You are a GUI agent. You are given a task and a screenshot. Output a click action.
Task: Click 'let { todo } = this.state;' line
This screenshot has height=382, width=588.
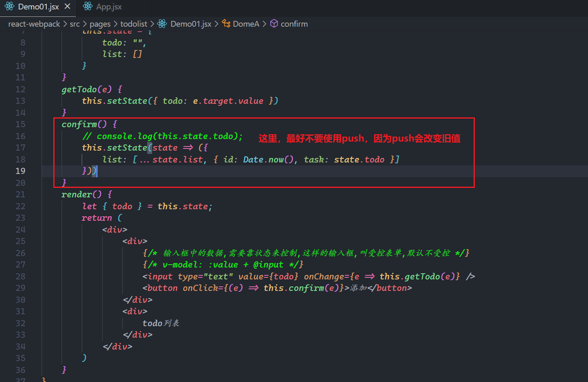pyautogui.click(x=147, y=206)
